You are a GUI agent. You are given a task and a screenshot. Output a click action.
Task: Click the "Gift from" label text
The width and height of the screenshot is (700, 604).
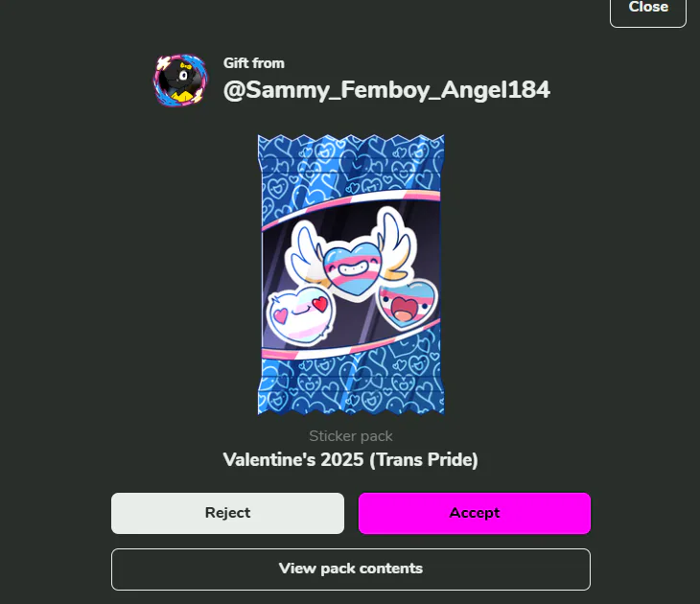point(253,63)
